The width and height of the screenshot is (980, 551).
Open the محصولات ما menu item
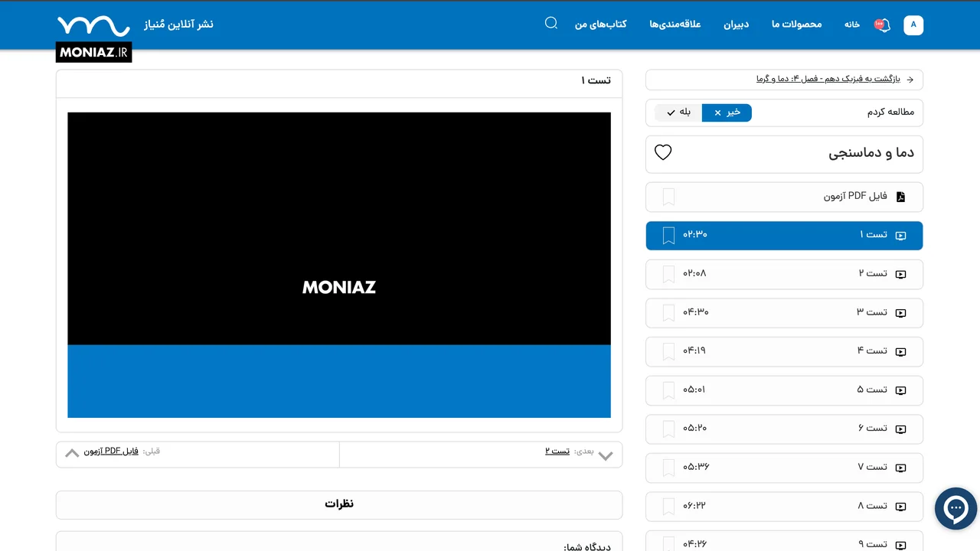(x=796, y=24)
